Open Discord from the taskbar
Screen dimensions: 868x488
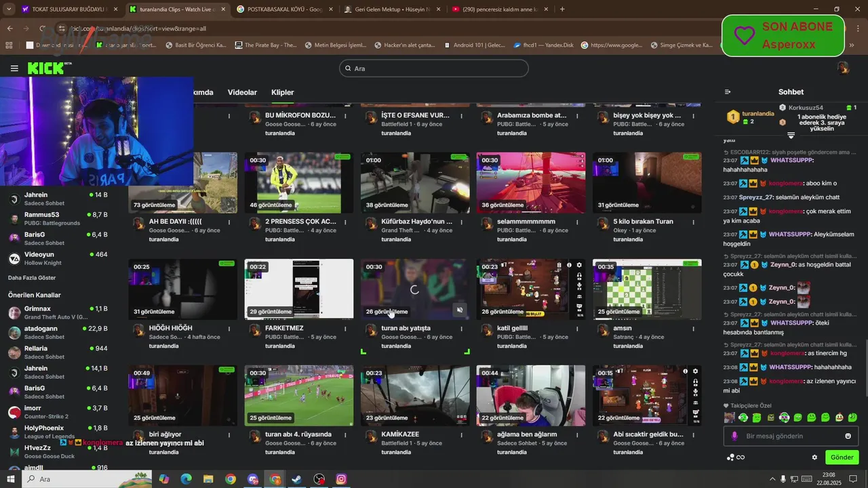[x=253, y=479]
